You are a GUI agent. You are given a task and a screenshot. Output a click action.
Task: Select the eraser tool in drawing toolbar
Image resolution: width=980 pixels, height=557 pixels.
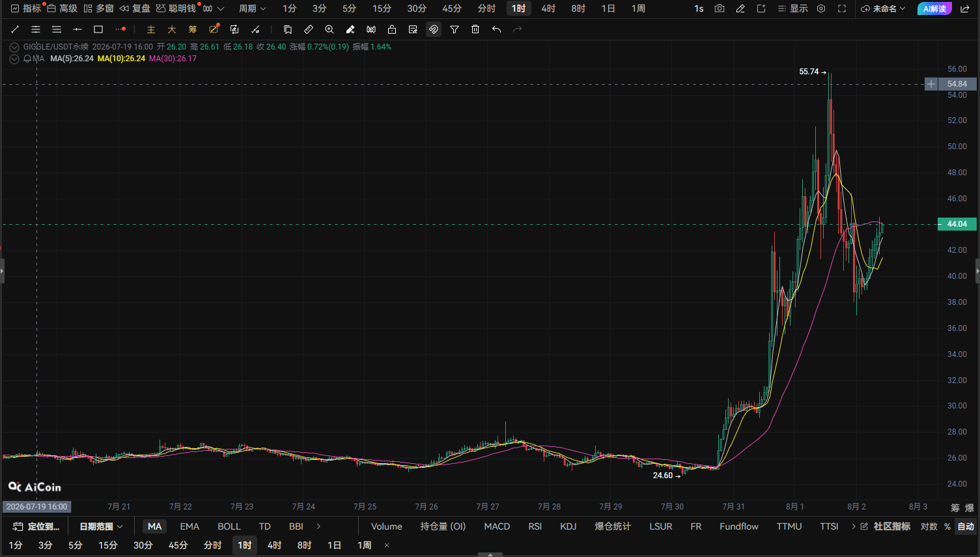(350, 29)
